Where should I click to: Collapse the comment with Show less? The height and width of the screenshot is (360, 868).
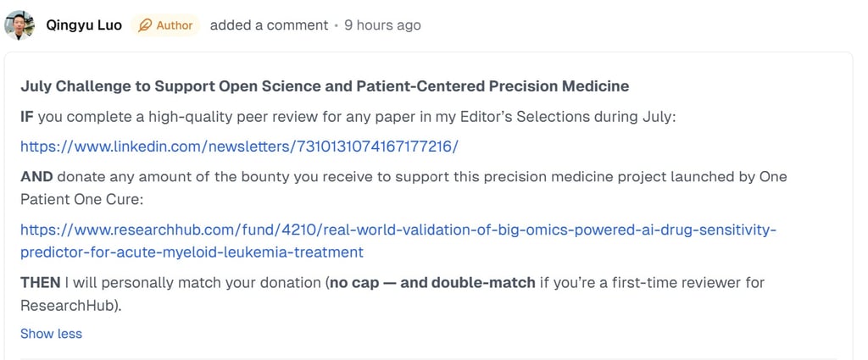pyautogui.click(x=51, y=334)
